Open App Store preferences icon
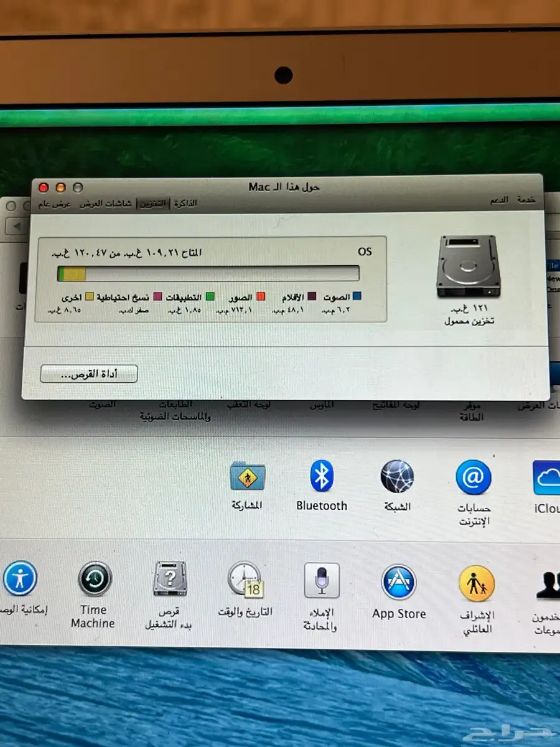This screenshot has width=560, height=747. pos(398,582)
